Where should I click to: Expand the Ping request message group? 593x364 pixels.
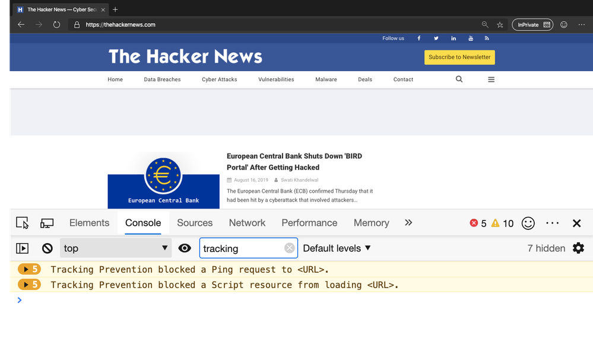coord(29,269)
